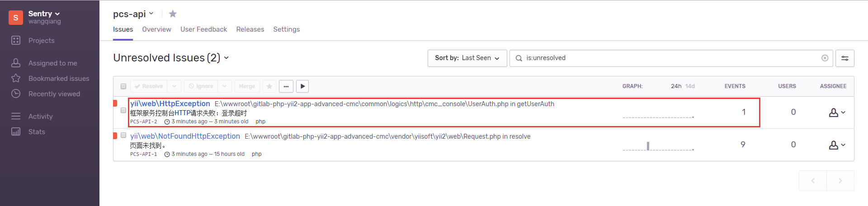Screen dimensions: 868x206
Task: Bookmark selected issues with star button
Action: coord(269,86)
